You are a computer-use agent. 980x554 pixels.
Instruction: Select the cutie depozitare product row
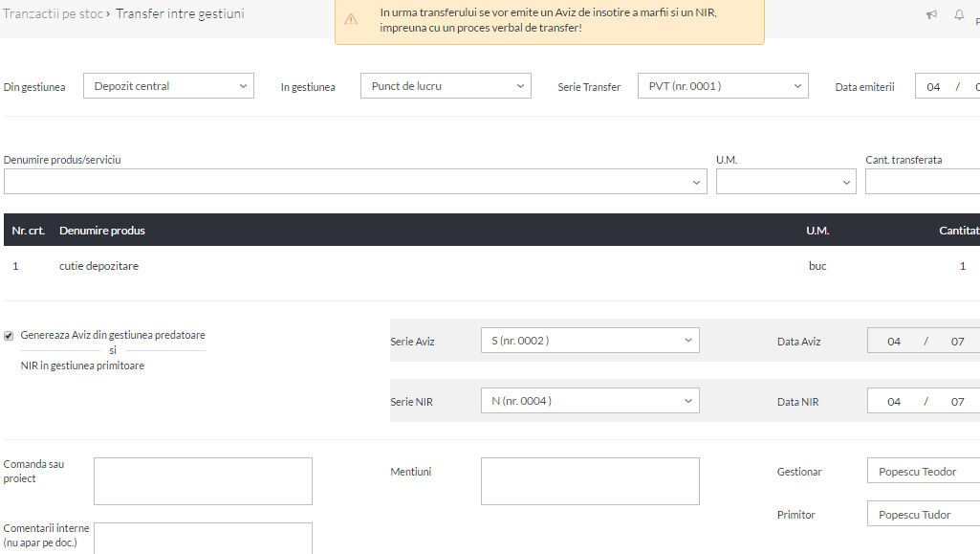(x=491, y=266)
